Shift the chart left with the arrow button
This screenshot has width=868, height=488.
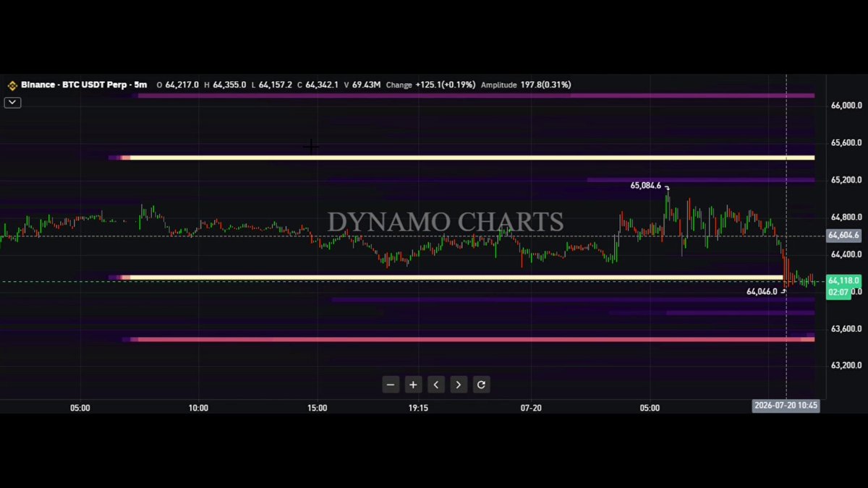[436, 385]
